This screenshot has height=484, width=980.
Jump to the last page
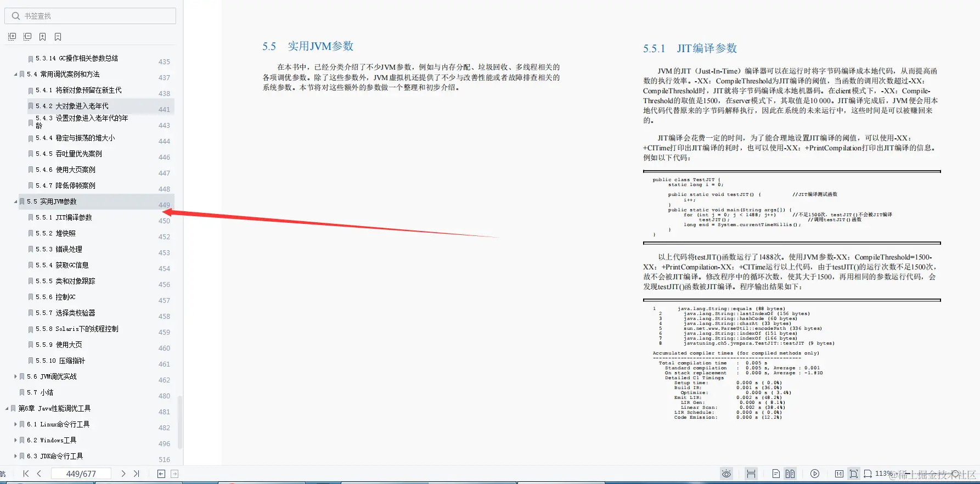(136, 474)
